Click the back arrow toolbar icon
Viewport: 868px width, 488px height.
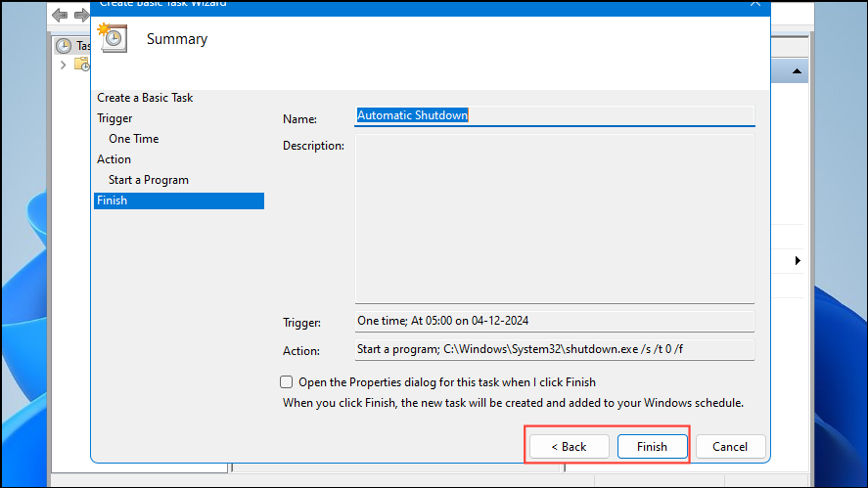point(61,16)
